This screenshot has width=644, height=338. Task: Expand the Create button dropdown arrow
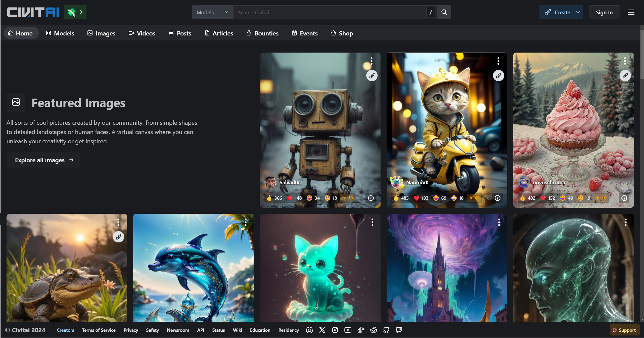pyautogui.click(x=578, y=12)
